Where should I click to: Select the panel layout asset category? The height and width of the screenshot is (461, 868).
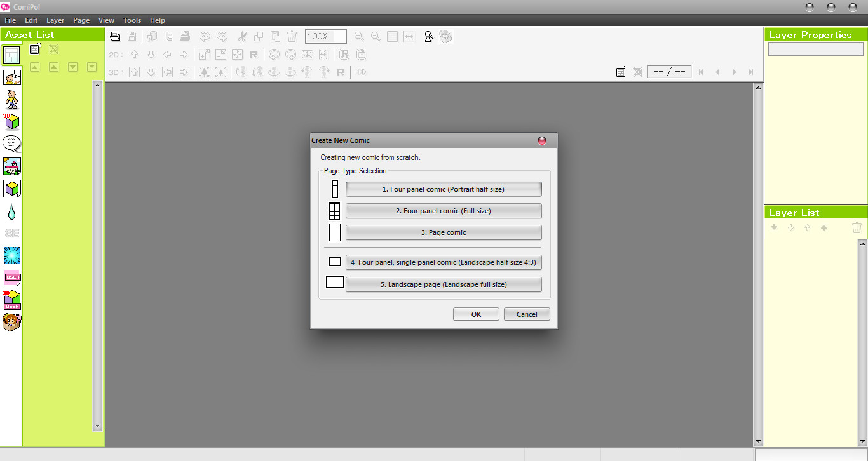tap(11, 55)
